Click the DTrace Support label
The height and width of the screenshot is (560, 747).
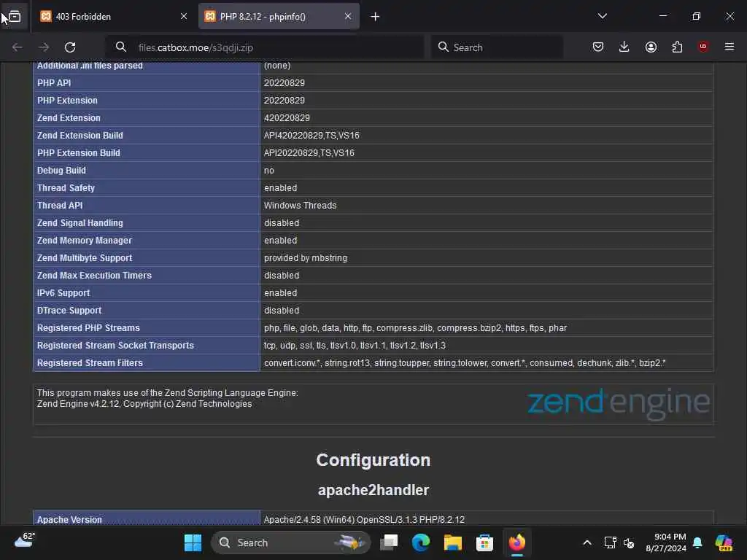69,311
